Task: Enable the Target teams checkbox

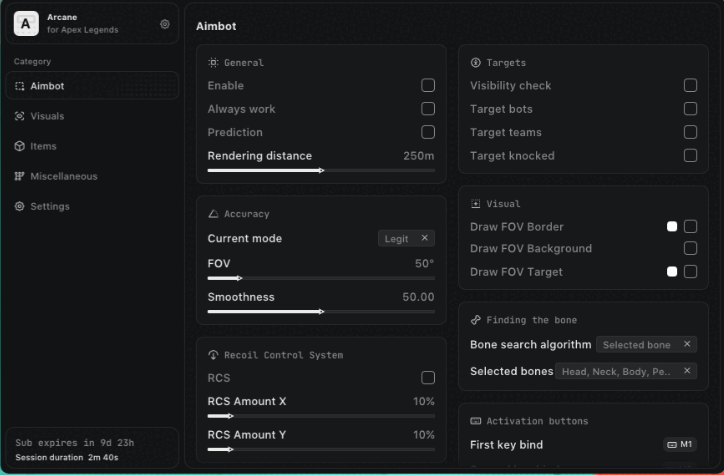Action: (x=690, y=132)
